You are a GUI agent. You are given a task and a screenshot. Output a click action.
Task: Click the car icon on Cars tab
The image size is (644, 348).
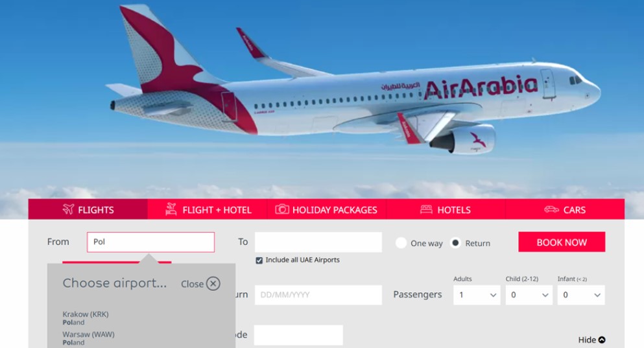(551, 210)
